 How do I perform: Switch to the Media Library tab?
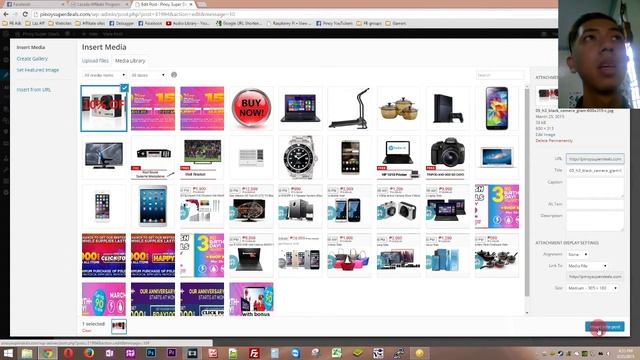[x=130, y=61]
